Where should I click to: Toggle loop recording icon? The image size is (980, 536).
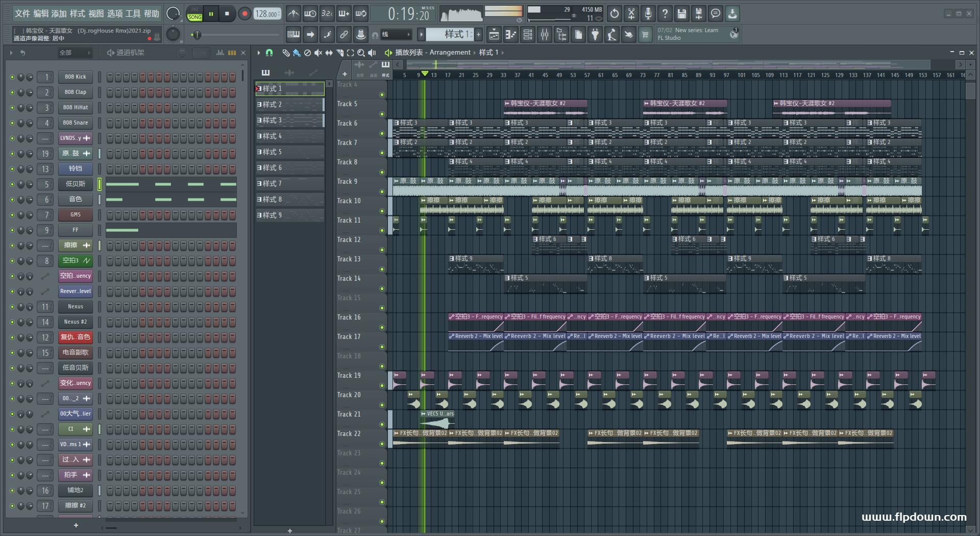361,14
